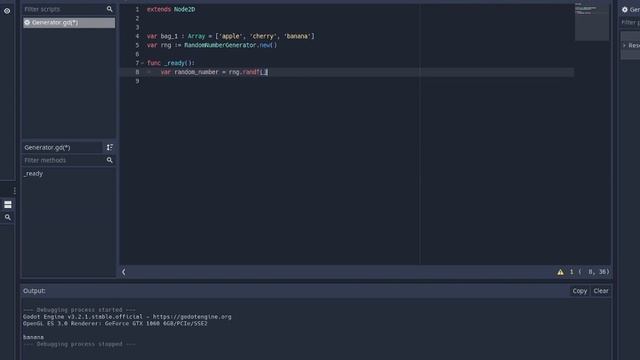Click the Copy button in Output panel
This screenshot has width=640, height=360.
tap(580, 291)
